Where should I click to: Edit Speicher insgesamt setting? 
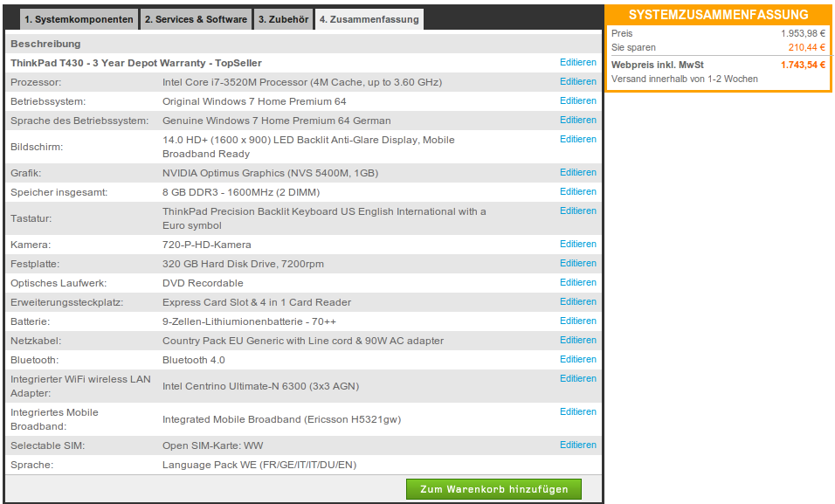point(578,192)
